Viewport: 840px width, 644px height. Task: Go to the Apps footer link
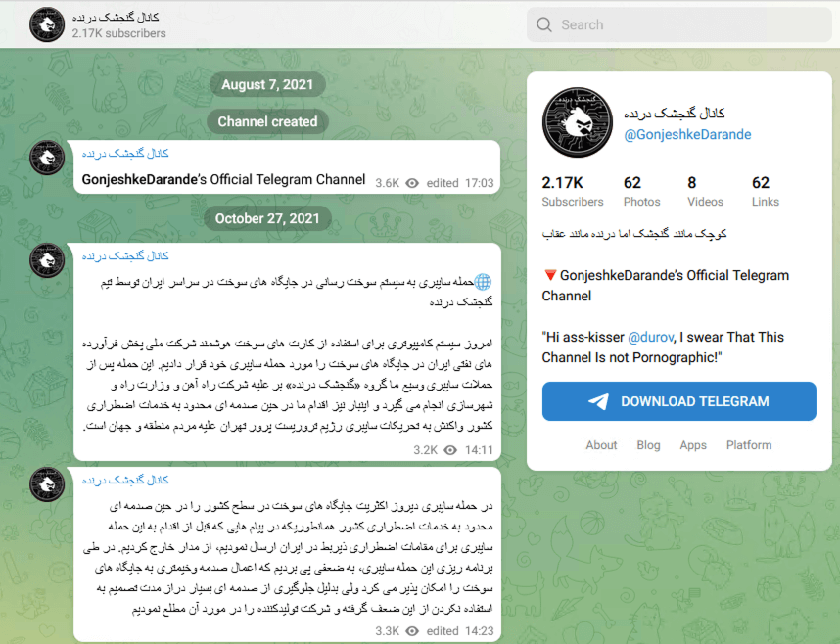[x=693, y=445]
